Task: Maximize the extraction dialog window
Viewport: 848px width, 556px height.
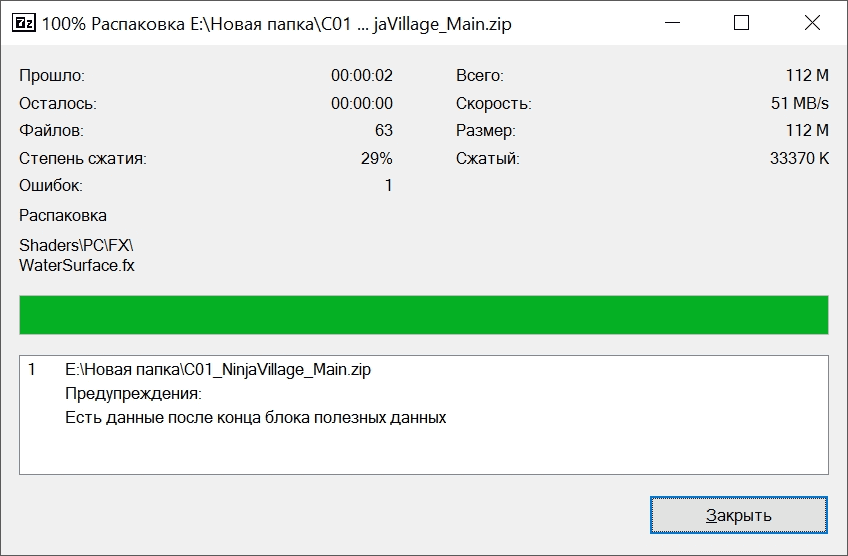Action: coord(741,23)
